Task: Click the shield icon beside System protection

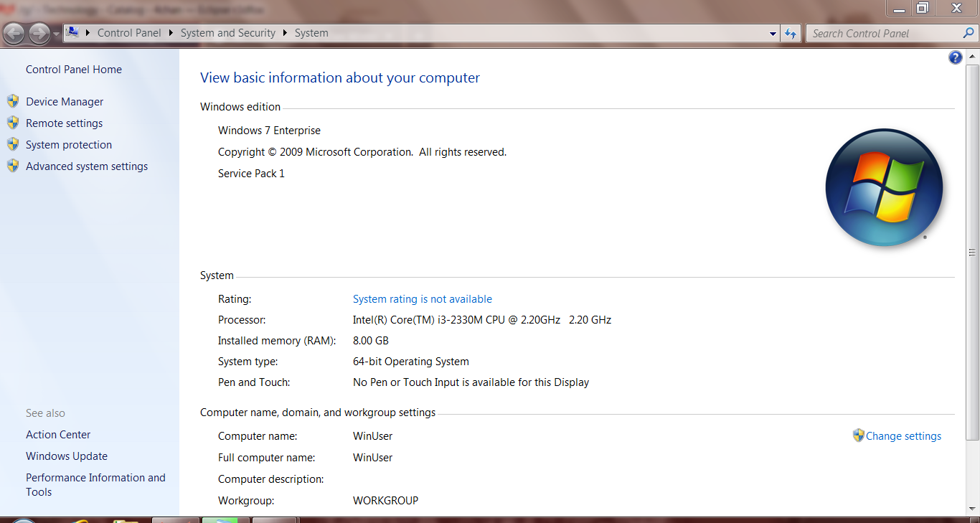Action: click(x=13, y=144)
